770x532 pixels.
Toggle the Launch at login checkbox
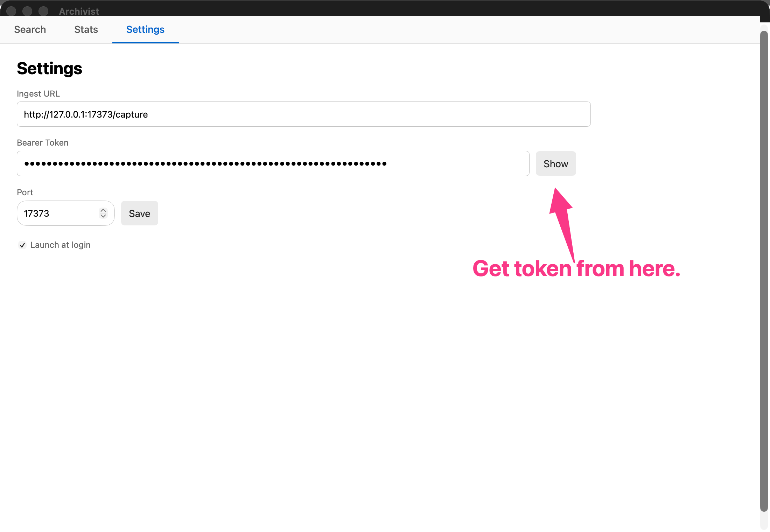(22, 245)
